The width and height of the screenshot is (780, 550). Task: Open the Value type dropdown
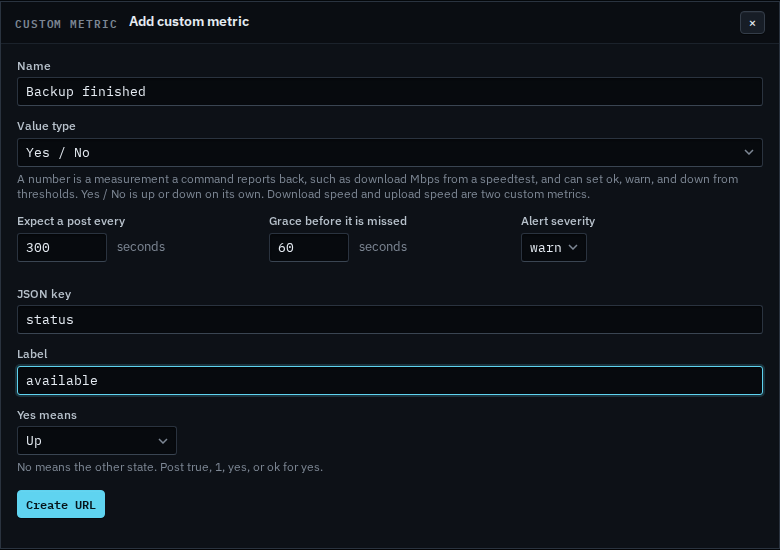coord(390,153)
